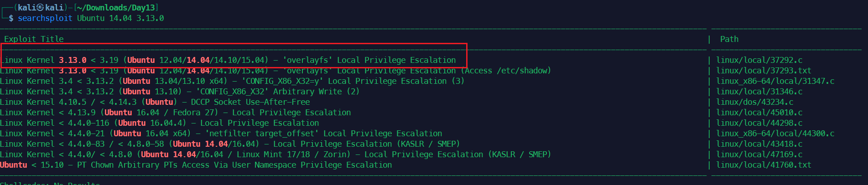
Task: Select the path linux/local/37293.txt
Action: pos(764,71)
